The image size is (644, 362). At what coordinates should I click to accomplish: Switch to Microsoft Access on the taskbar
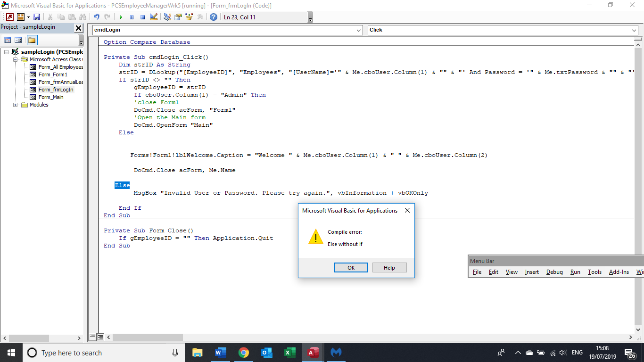point(313,353)
